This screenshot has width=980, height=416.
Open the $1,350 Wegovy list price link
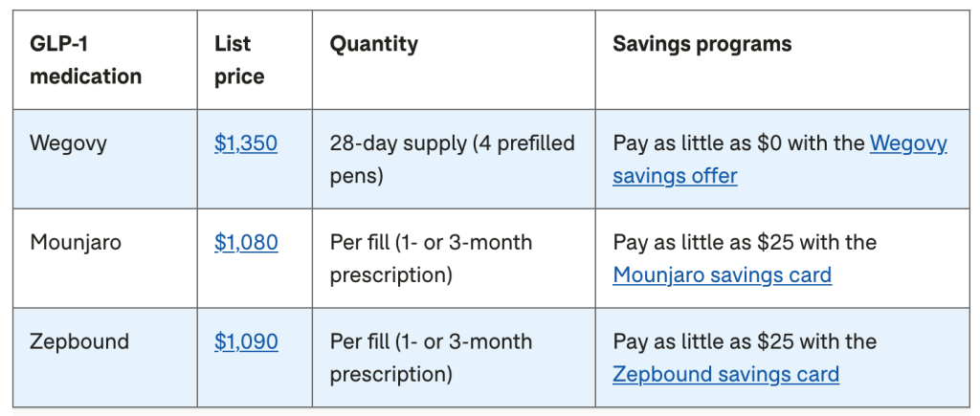[x=246, y=143]
